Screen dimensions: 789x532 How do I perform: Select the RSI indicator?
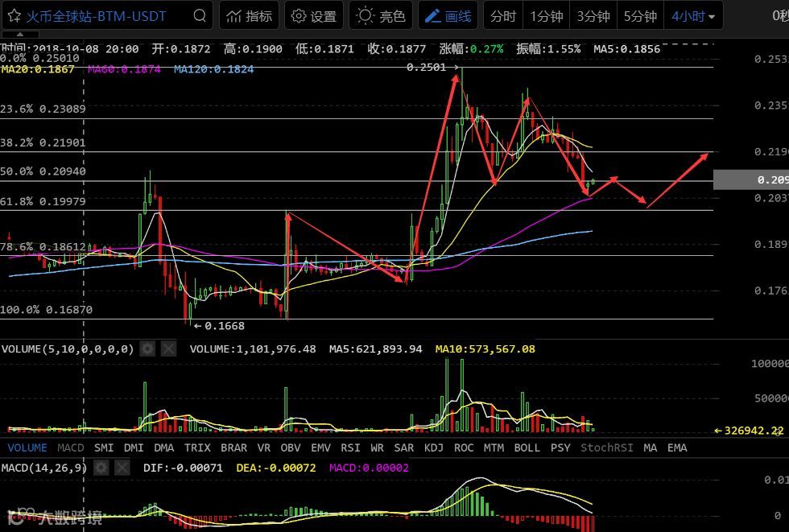(x=350, y=447)
